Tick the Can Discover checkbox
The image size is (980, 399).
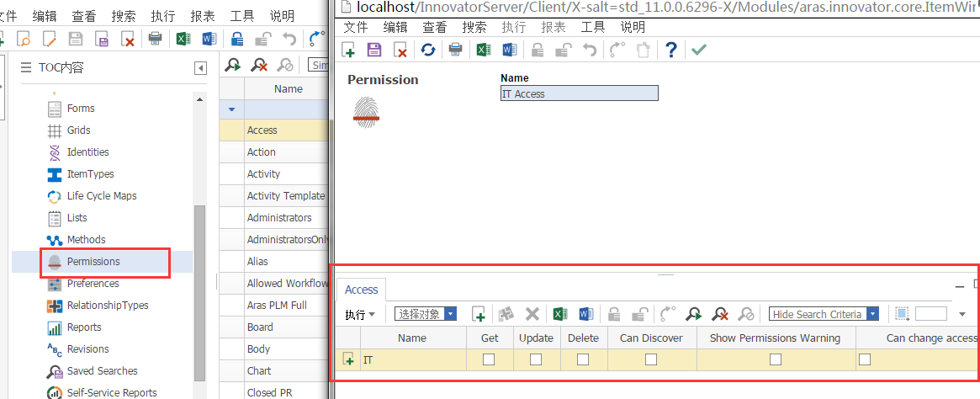click(x=650, y=359)
